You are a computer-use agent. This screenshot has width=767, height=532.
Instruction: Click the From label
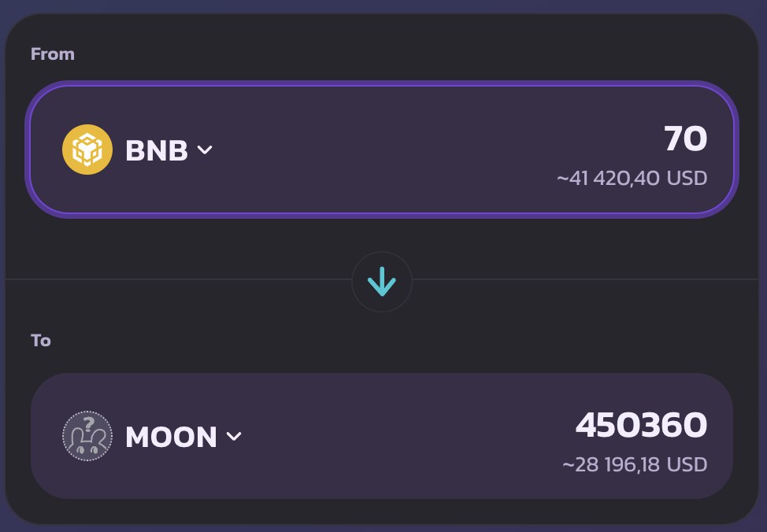53,54
